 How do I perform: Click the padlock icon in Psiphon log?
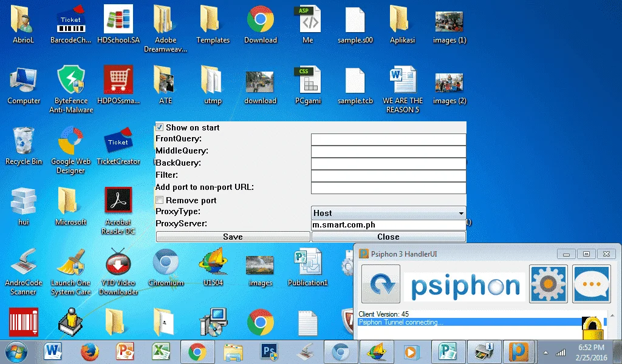tap(593, 328)
